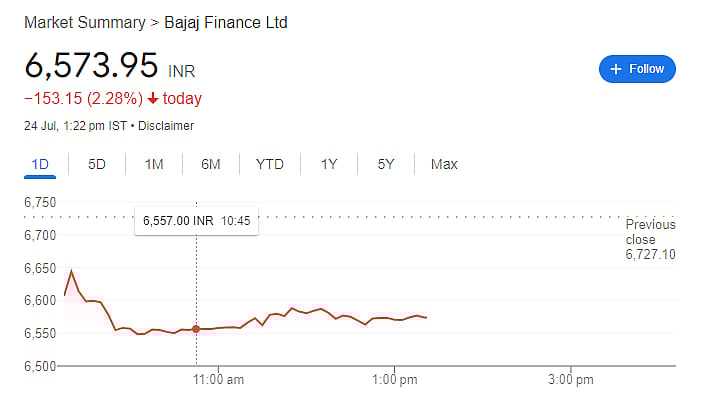Viewport: 721px width, 403px height.
Task: Switch chart to YTD view
Action: (269, 164)
